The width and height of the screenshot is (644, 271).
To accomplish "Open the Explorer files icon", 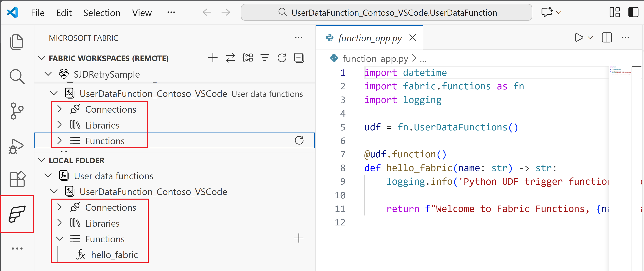I will (17, 42).
